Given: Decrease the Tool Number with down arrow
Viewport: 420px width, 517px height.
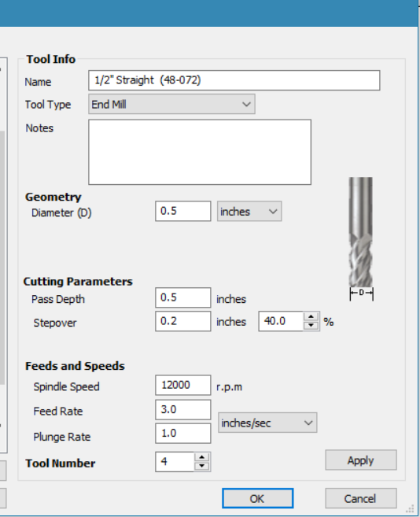Looking at the screenshot, I should [x=202, y=466].
